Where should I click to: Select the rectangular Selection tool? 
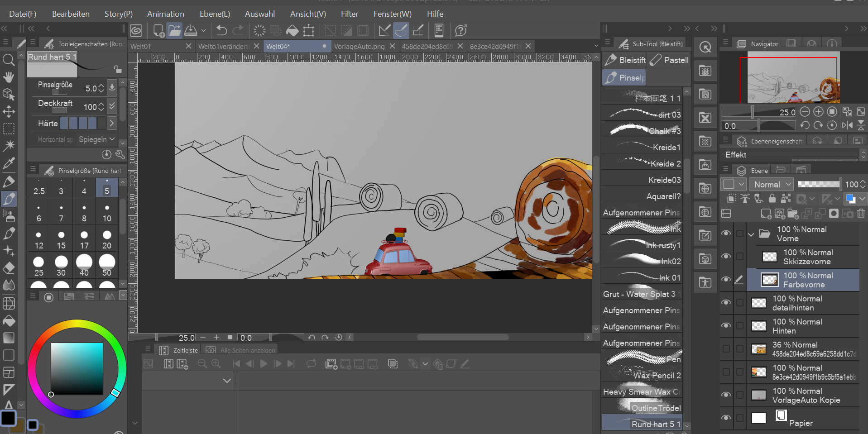(x=9, y=129)
